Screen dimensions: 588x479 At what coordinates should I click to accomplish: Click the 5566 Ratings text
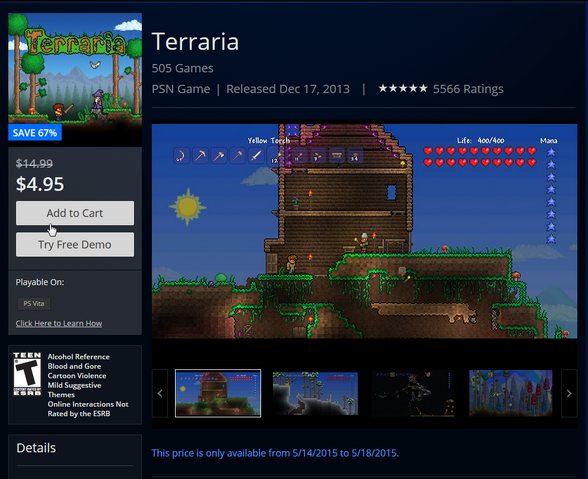click(468, 89)
